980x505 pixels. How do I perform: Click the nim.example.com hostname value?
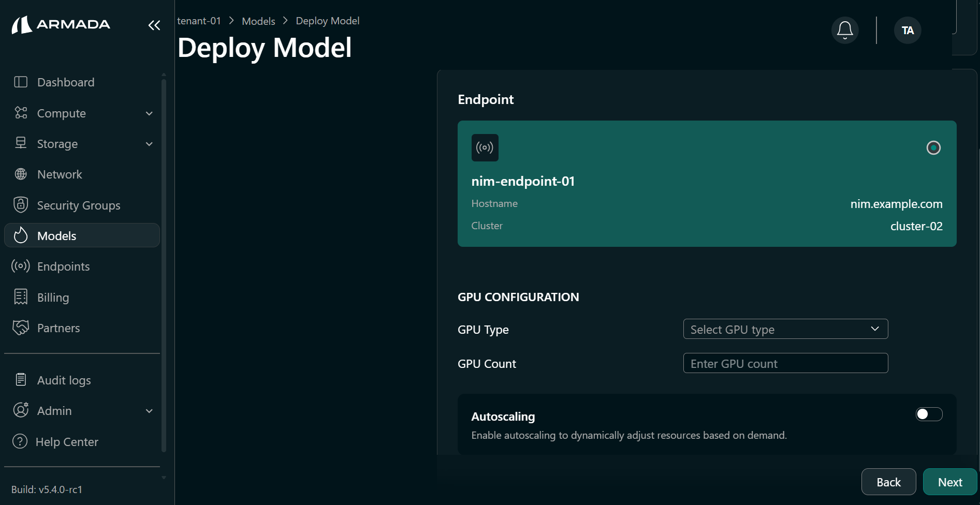[896, 204]
